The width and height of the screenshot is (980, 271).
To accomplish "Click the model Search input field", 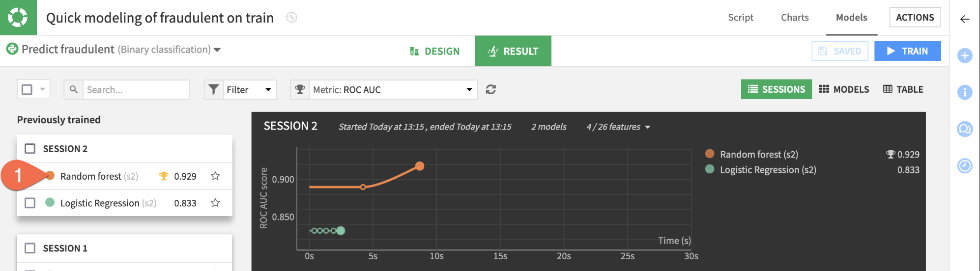I will (136, 89).
